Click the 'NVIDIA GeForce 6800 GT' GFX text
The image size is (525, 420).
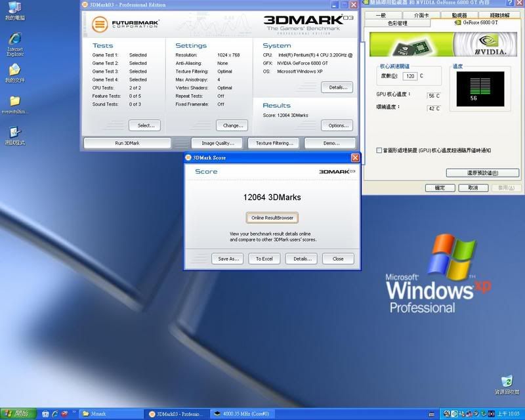point(303,63)
